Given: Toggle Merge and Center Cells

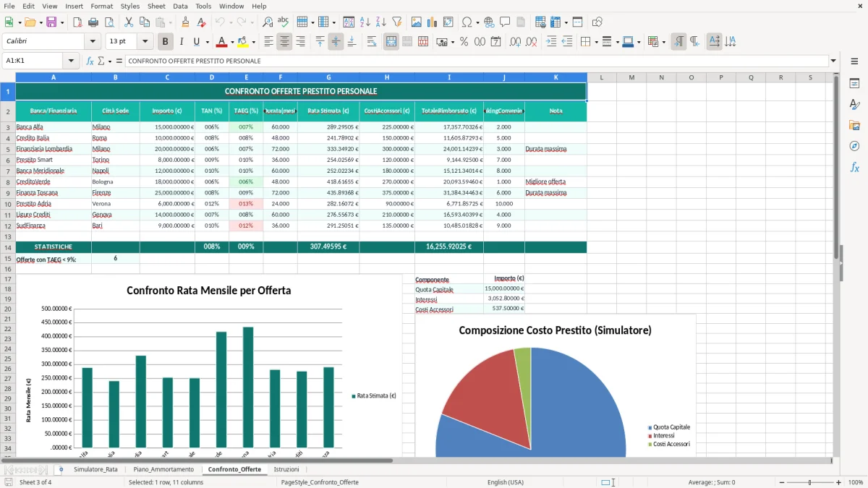Looking at the screenshot, I should [391, 42].
